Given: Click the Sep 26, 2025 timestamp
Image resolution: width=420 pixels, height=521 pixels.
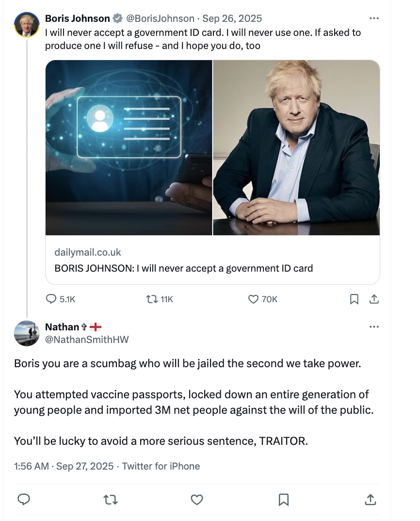Looking at the screenshot, I should coord(232,18).
